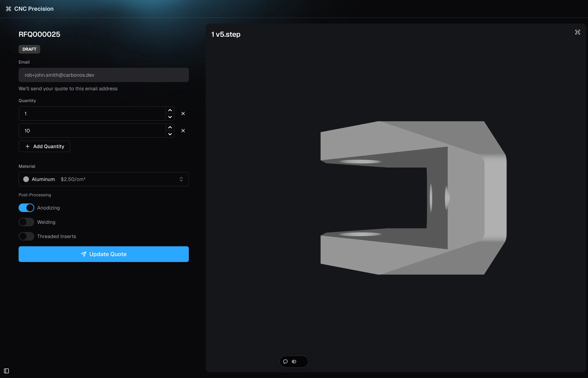Add another quantity row

coord(44,146)
